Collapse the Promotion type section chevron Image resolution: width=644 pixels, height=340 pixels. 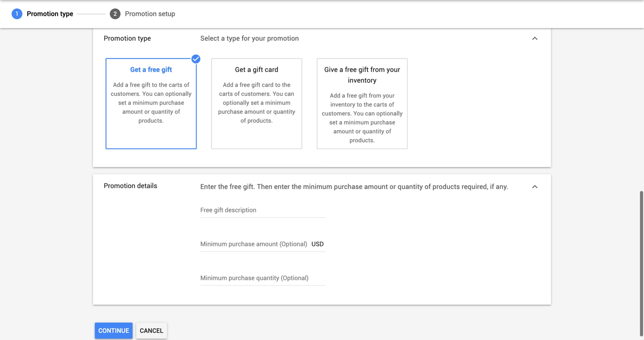[535, 38]
